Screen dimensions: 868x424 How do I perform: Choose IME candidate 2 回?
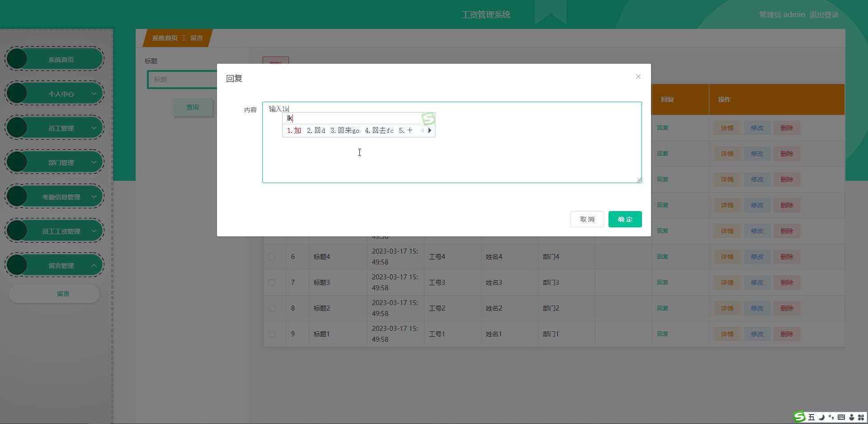[316, 131]
